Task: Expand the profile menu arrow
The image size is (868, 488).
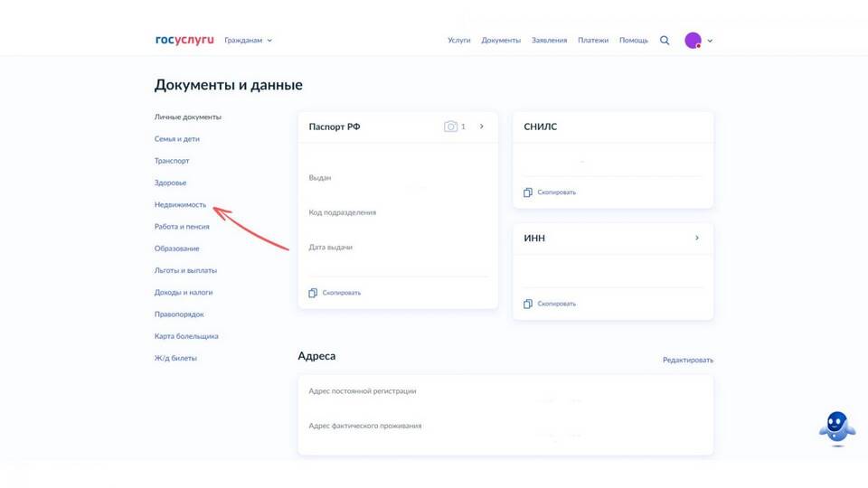Action: click(710, 41)
